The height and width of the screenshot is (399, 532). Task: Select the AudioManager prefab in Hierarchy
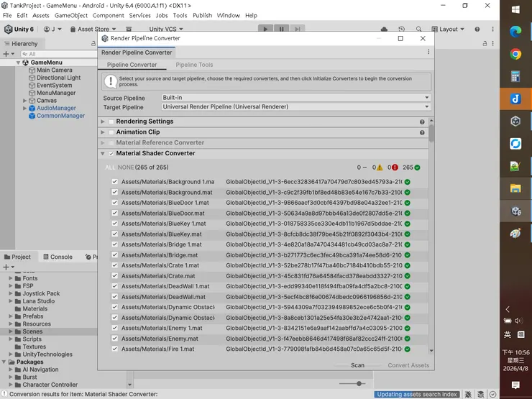(x=56, y=108)
